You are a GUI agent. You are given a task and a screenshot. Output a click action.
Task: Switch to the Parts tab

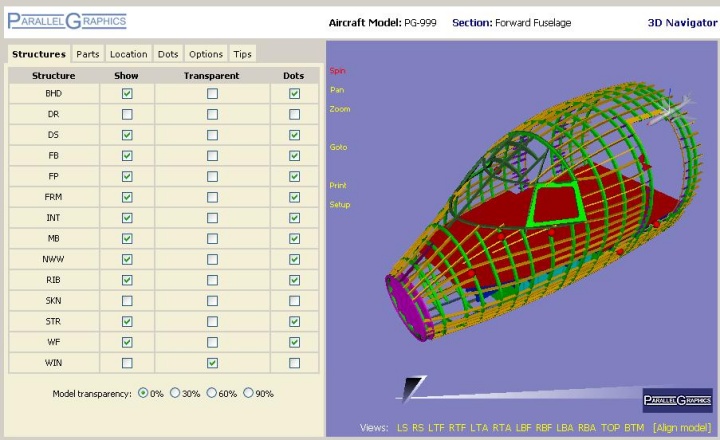(88, 54)
